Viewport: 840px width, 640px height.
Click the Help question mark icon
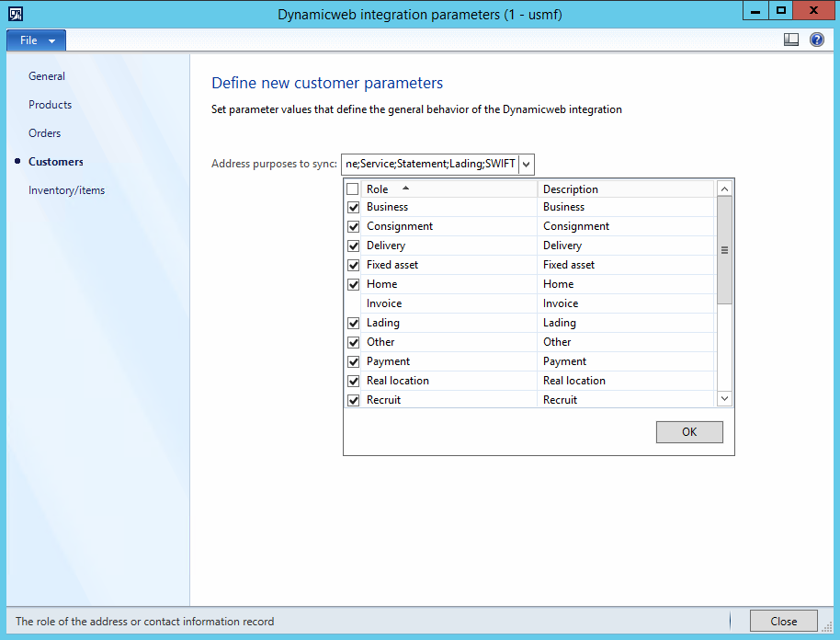pyautogui.click(x=816, y=40)
